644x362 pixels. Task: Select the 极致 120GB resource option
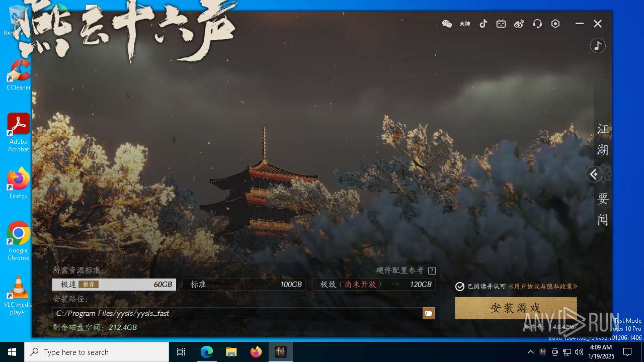(x=374, y=285)
